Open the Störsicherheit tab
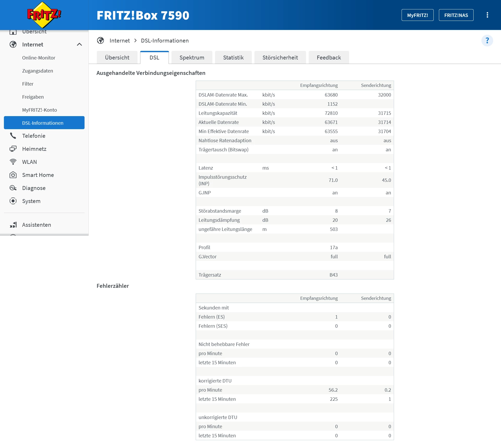Viewport: 501px width, 448px height. (x=280, y=57)
